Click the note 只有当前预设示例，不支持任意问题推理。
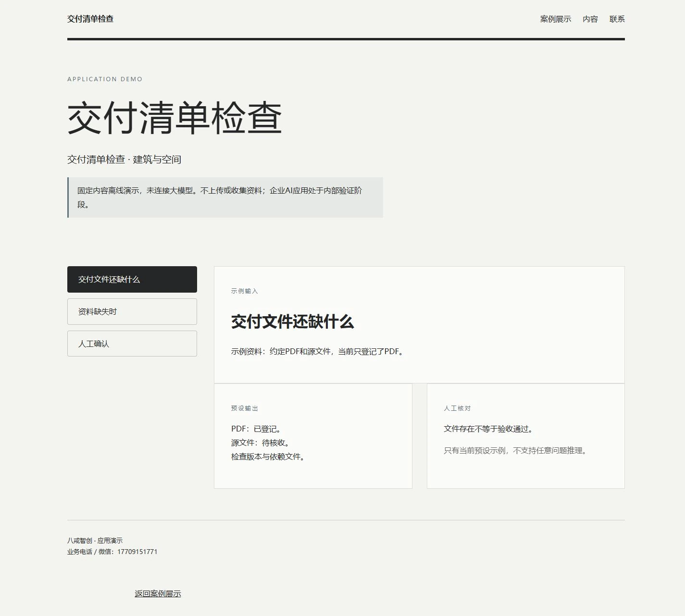 point(516,451)
